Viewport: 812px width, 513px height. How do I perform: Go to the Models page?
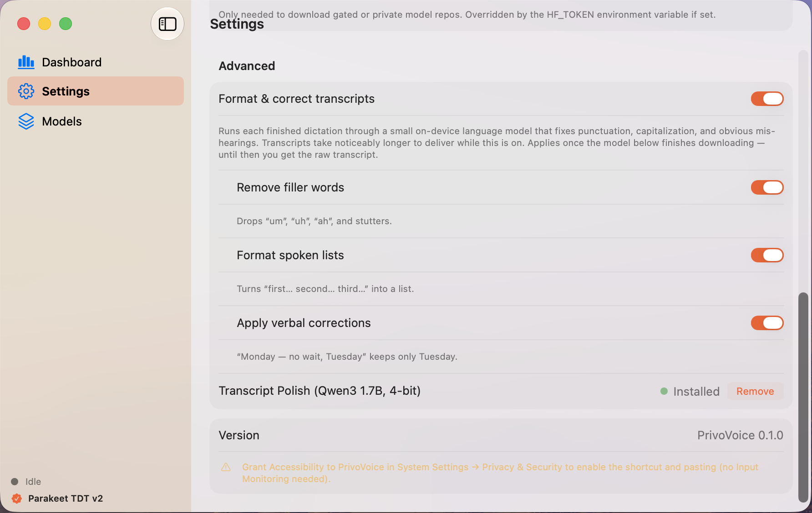[96, 121]
